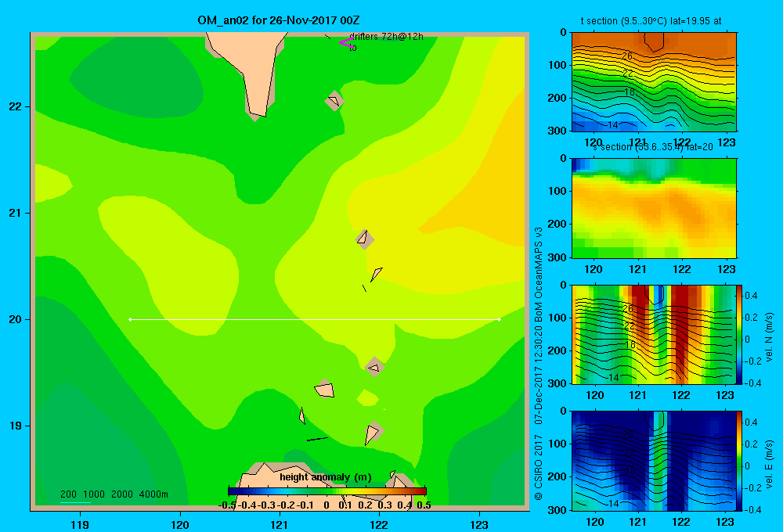783x532 pixels.
Task: Click longitude label 123 under the main map
Action: 479,524
